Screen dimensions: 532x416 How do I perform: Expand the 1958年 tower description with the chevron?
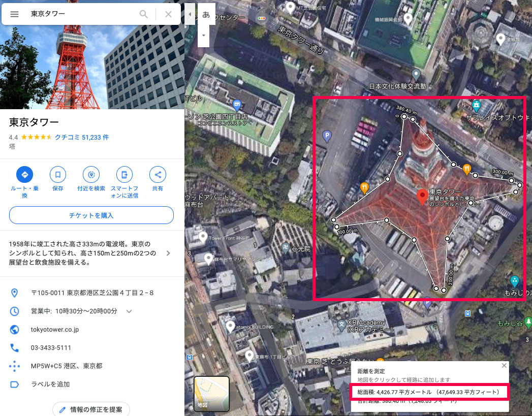[168, 253]
